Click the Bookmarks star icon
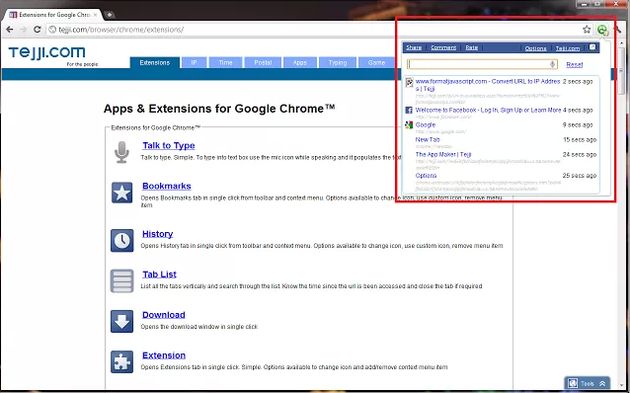Image resolution: width=630 pixels, height=393 pixels. click(122, 193)
